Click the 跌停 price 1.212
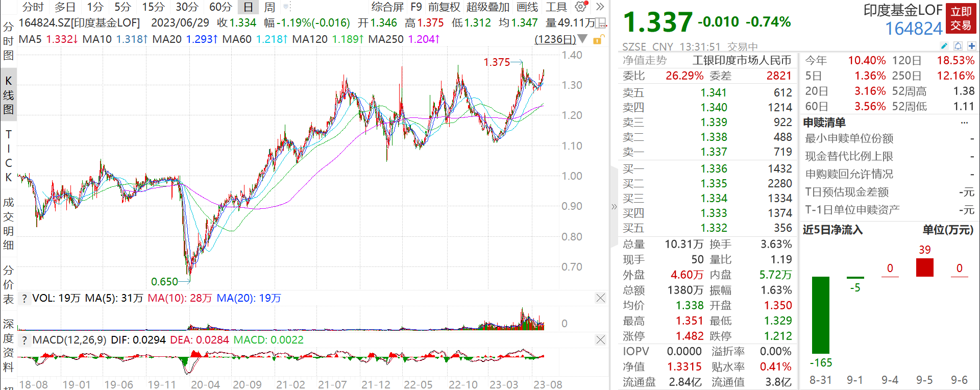The image size is (980, 390). click(x=778, y=336)
